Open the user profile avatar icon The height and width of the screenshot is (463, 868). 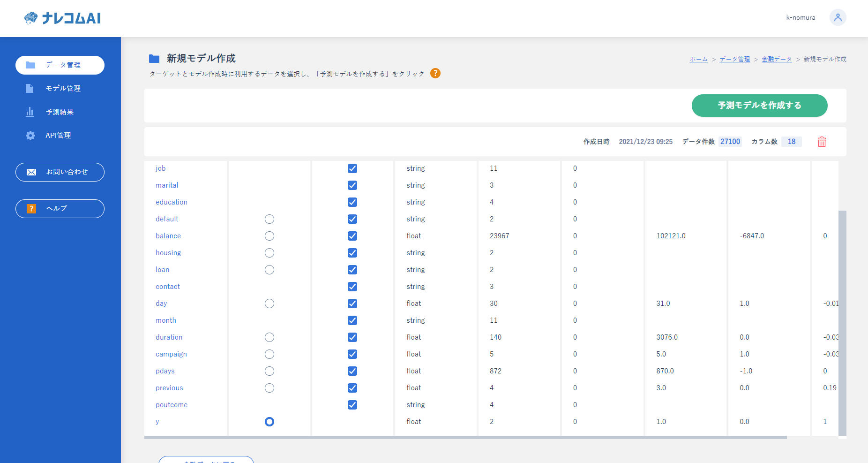[838, 17]
